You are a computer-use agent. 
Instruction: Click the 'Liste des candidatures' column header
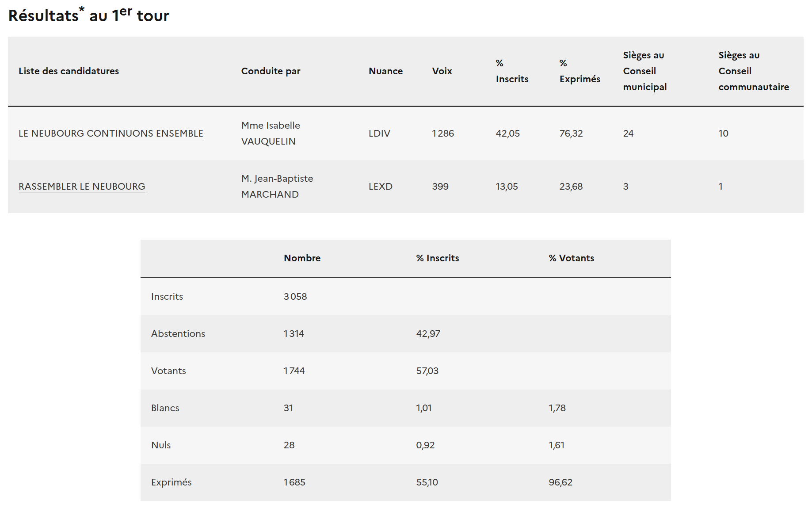[x=69, y=71]
